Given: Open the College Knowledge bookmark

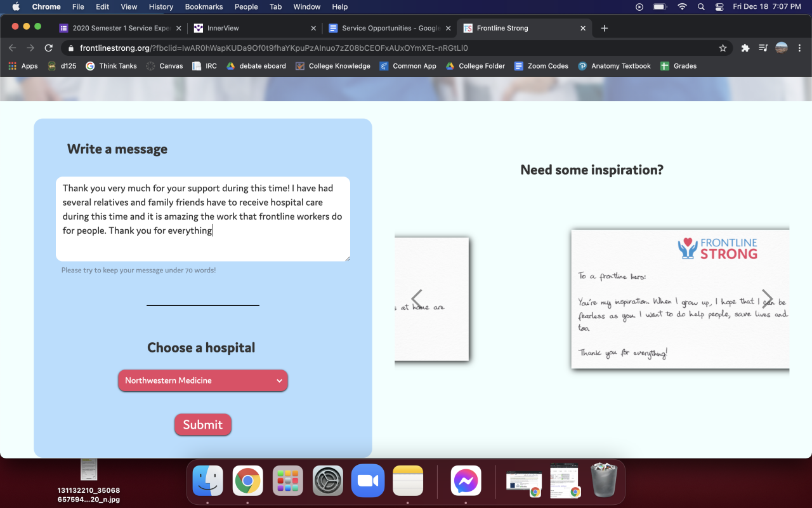Looking at the screenshot, I should pyautogui.click(x=332, y=66).
